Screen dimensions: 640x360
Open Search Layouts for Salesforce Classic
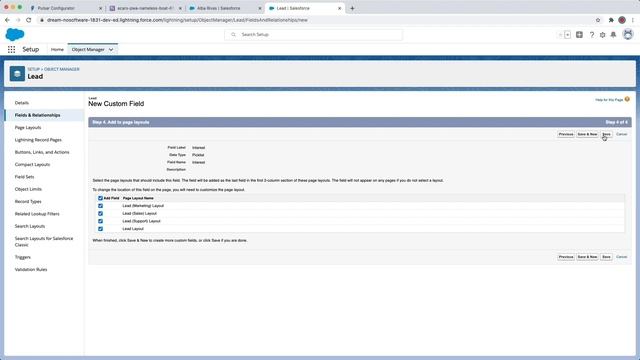[44, 242]
